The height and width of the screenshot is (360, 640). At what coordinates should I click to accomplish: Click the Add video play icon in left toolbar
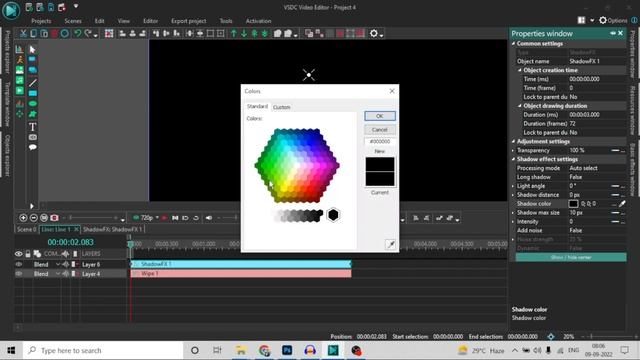point(20,90)
